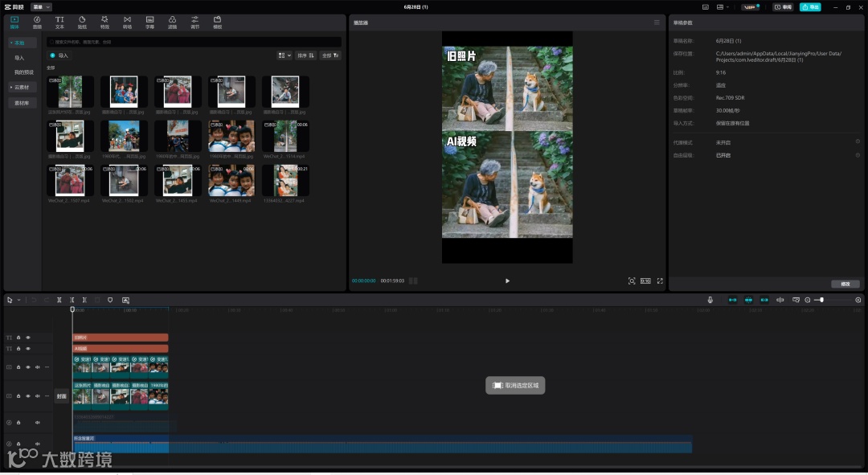Open the 滤镜 filters tab
The width and height of the screenshot is (868, 475).
click(x=172, y=23)
